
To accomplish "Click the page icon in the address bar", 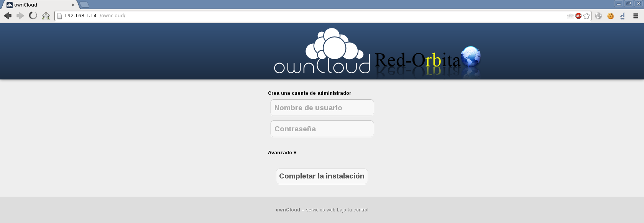I will tap(59, 16).
